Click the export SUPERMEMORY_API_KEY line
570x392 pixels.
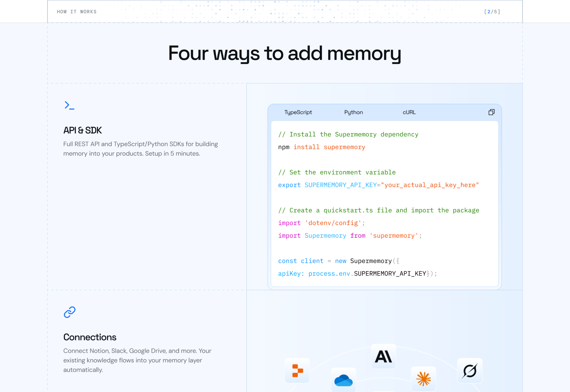pyautogui.click(x=378, y=185)
